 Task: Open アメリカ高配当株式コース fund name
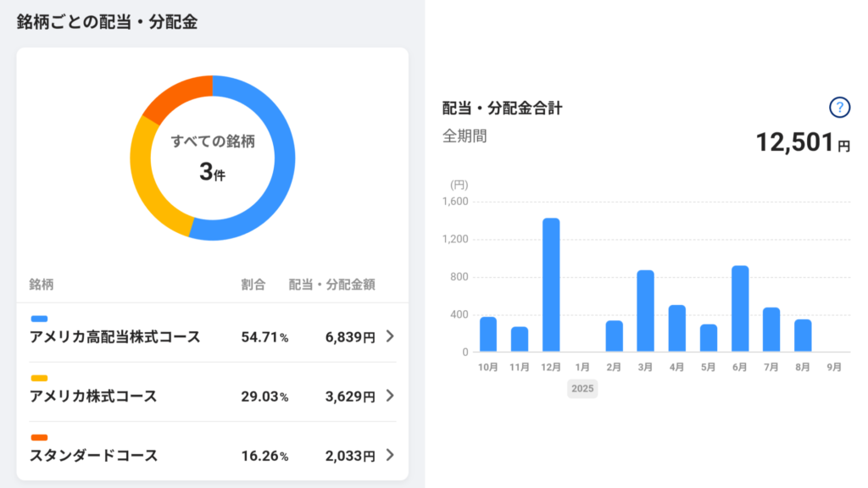pyautogui.click(x=115, y=337)
